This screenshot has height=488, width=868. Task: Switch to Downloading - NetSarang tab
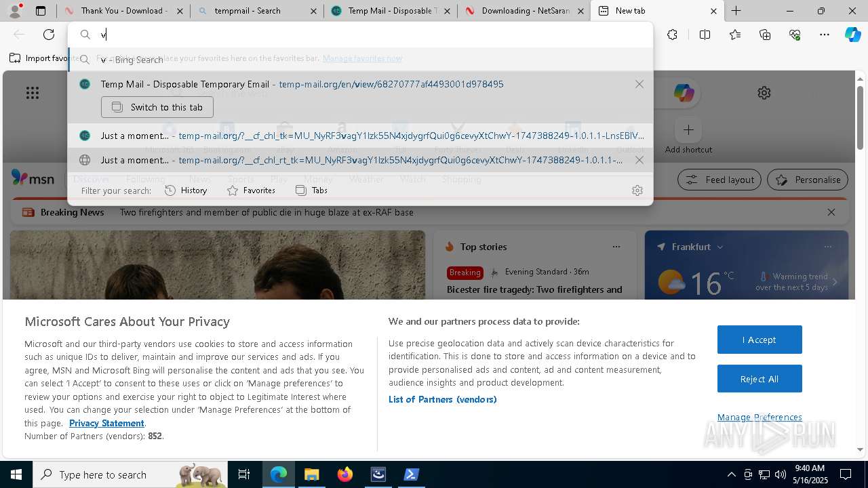click(x=524, y=11)
